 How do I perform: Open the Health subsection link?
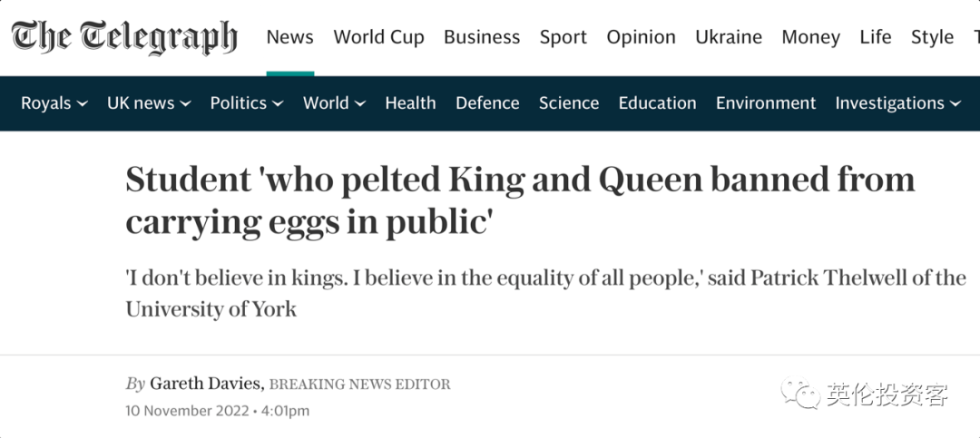click(x=410, y=103)
